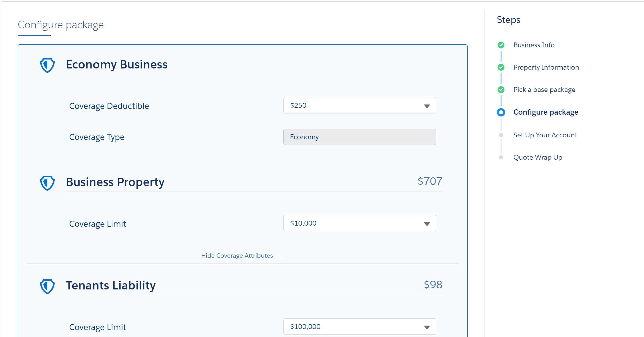Click the Business Info green checkmark
Screen dimensions: 644x337
(501, 45)
